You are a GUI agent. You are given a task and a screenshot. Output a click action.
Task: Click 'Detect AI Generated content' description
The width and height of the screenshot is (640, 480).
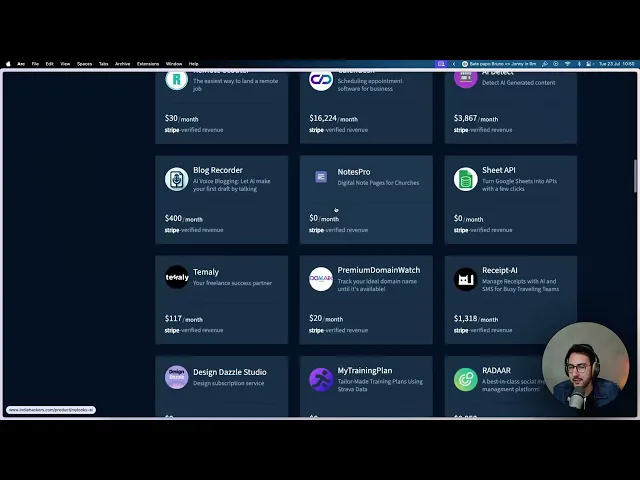(x=518, y=82)
